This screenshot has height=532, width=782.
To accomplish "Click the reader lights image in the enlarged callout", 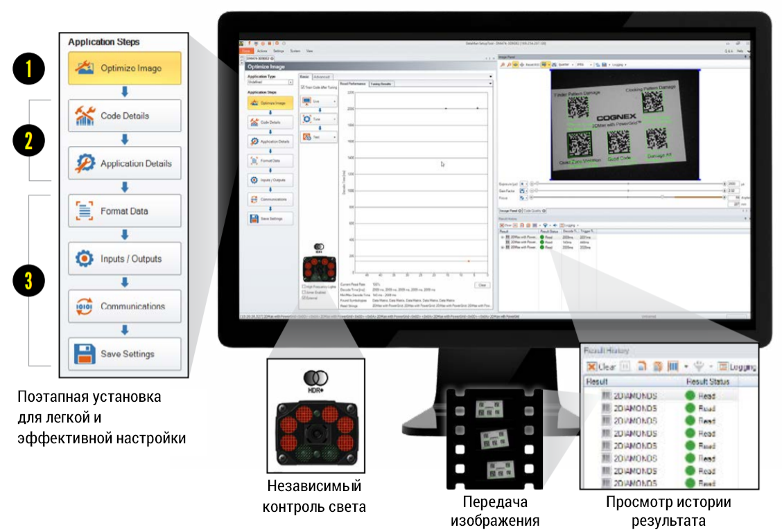I will click(x=316, y=433).
